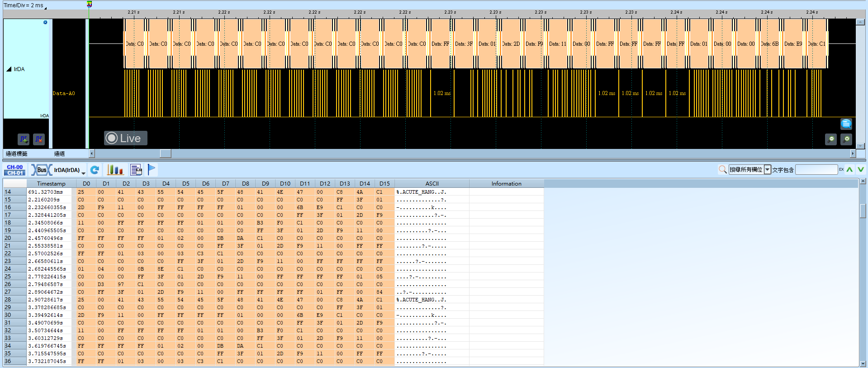Click the add channel waveform icon

point(24,139)
